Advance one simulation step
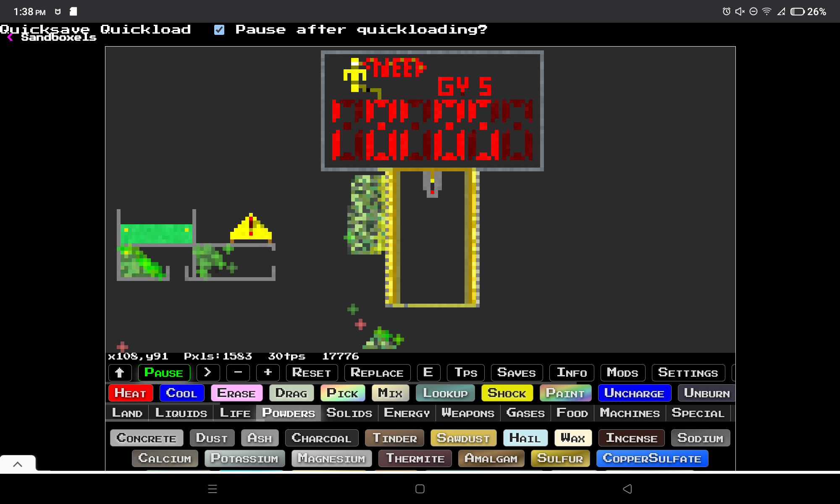This screenshot has height=504, width=840. coord(208,373)
